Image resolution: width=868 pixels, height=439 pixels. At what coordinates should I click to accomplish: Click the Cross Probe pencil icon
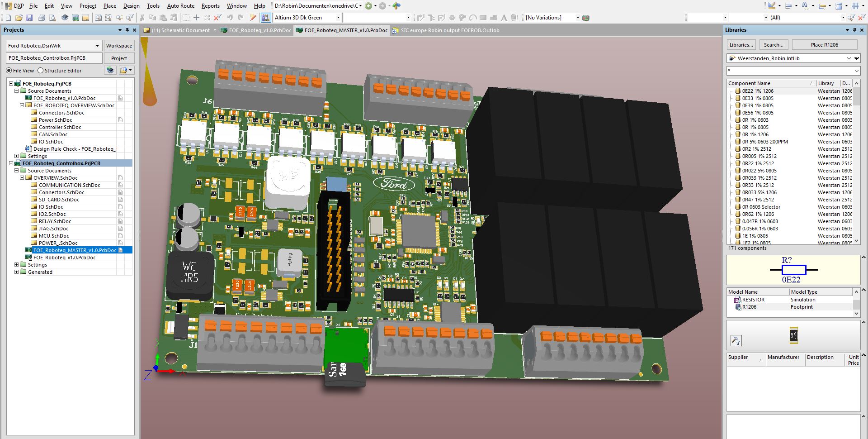pyautogui.click(x=253, y=18)
